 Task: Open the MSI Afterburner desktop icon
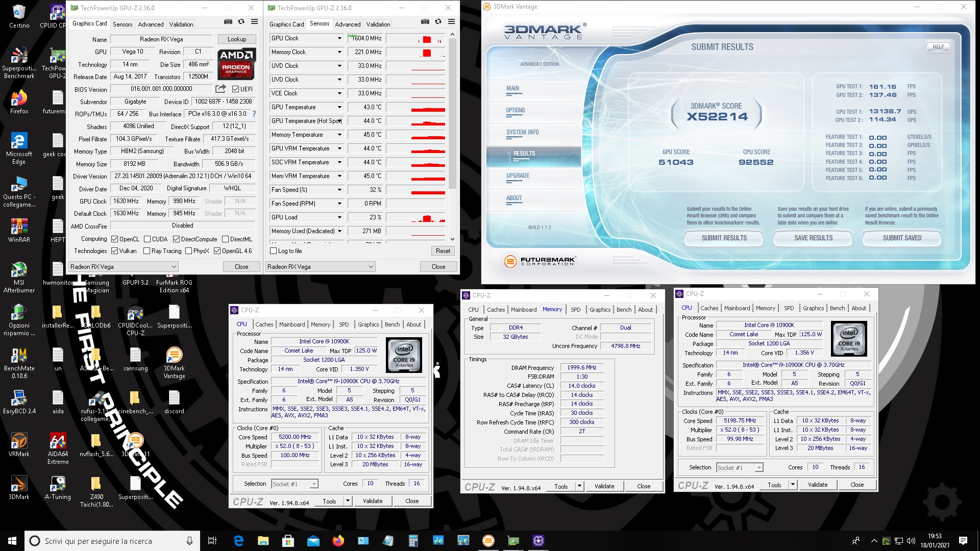pyautogui.click(x=19, y=277)
